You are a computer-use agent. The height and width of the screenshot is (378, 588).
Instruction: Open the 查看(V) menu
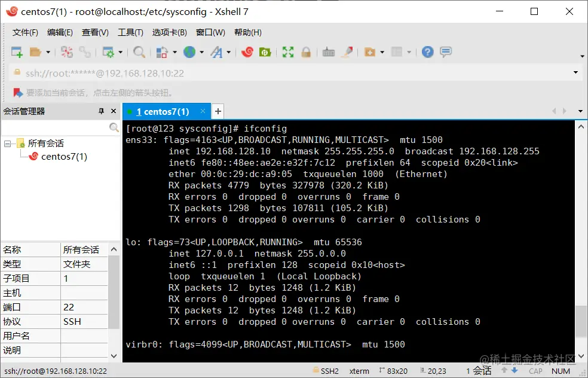point(95,32)
